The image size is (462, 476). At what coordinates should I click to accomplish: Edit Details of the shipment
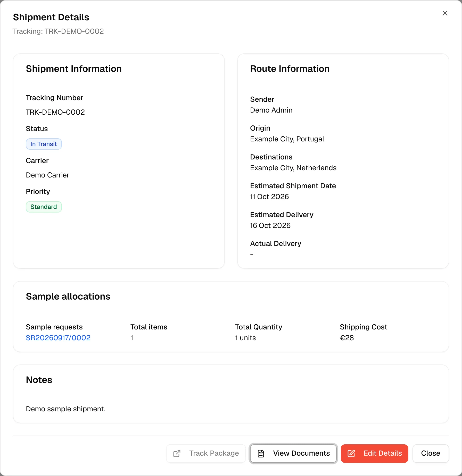coord(374,453)
